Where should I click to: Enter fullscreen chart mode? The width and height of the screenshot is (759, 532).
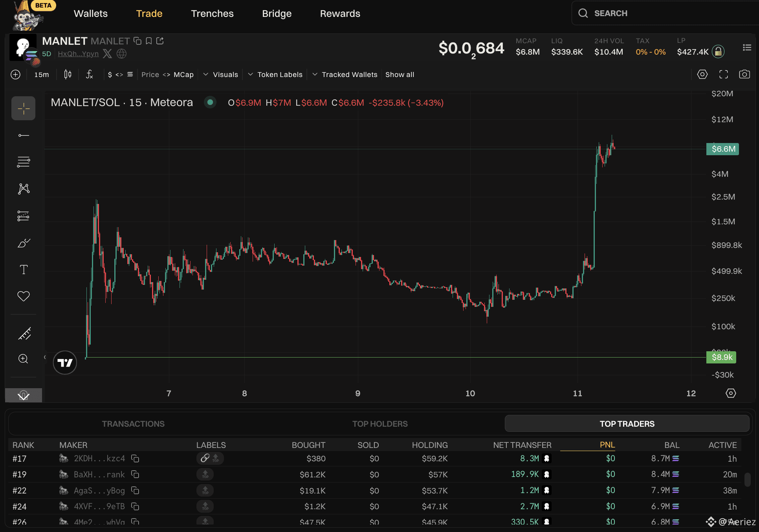tap(723, 74)
